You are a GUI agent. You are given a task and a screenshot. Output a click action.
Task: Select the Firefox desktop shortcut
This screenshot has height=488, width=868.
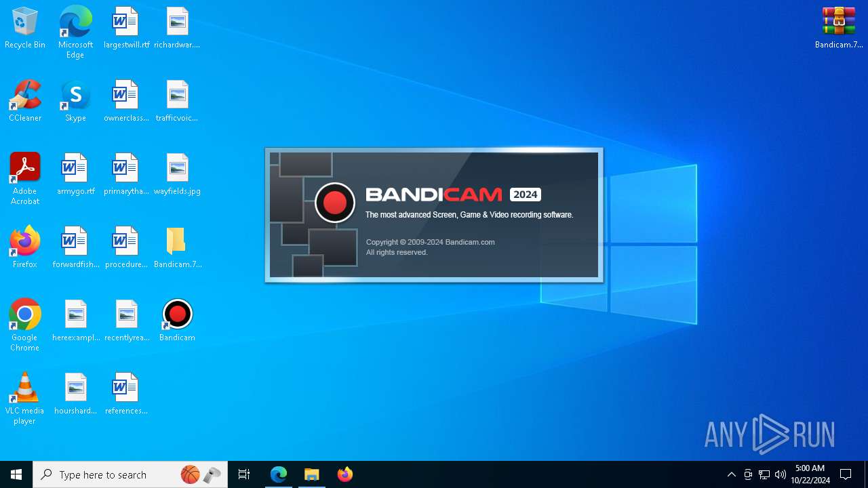25,248
